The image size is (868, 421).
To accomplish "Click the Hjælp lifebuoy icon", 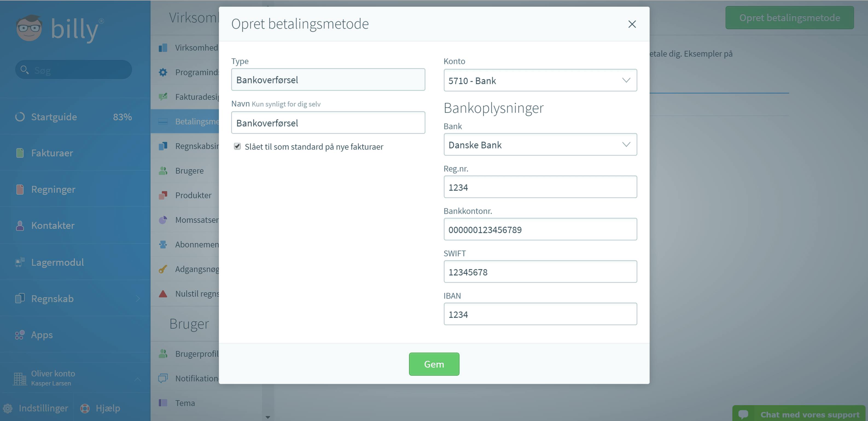I will point(85,408).
